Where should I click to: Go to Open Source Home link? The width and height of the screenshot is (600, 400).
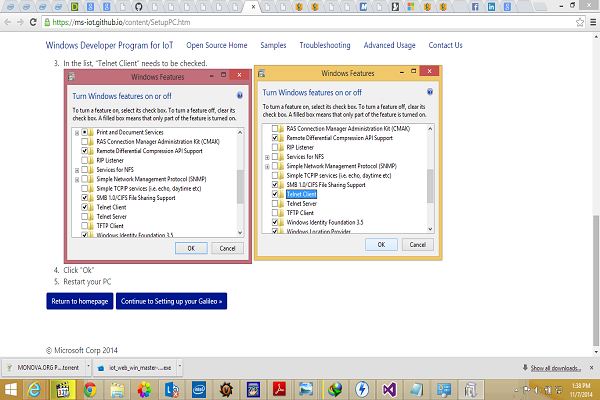pyautogui.click(x=217, y=45)
